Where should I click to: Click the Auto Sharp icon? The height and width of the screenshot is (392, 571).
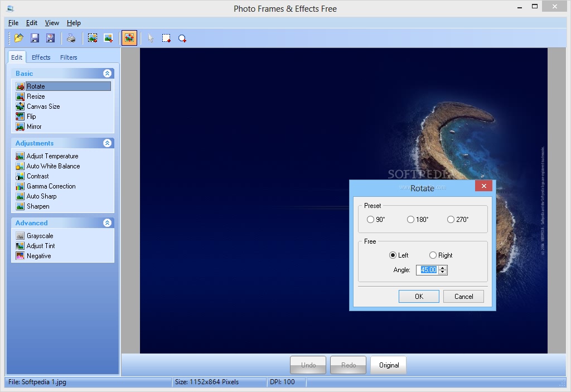tap(20, 196)
